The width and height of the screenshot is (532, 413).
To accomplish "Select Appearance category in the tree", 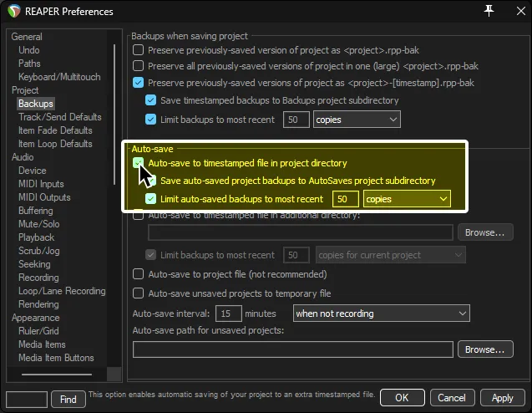I will (36, 318).
